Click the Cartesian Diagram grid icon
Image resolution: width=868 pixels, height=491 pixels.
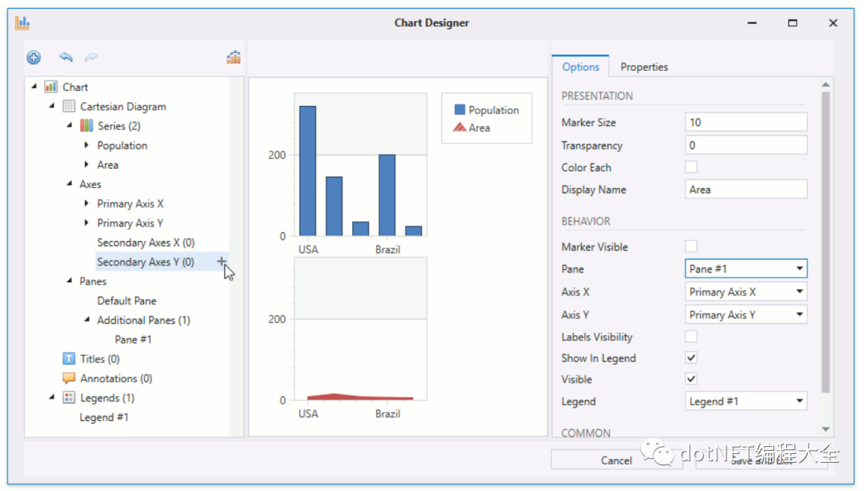(68, 106)
